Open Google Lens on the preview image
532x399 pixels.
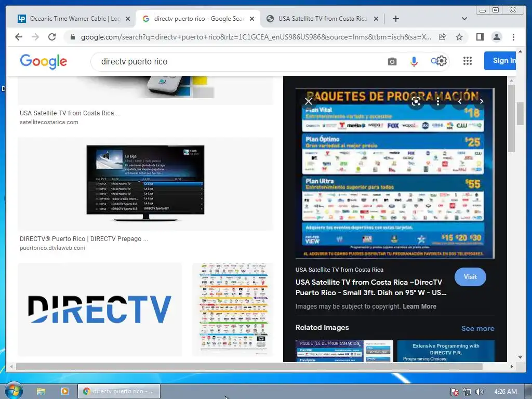pyautogui.click(x=416, y=101)
